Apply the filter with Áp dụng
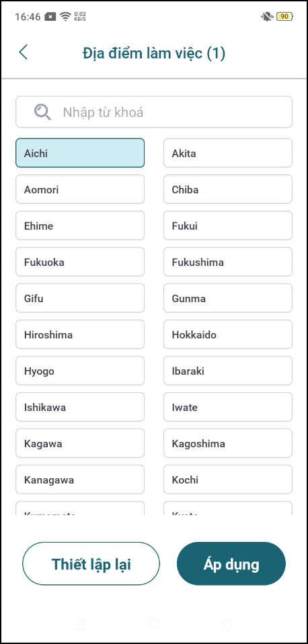 (231, 563)
